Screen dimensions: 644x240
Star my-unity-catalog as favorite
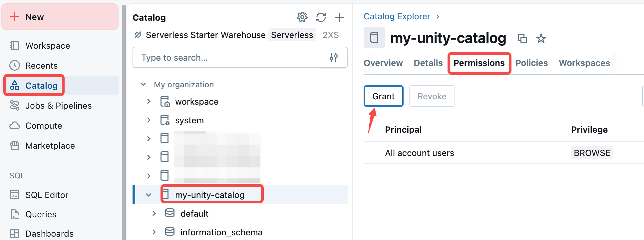541,39
